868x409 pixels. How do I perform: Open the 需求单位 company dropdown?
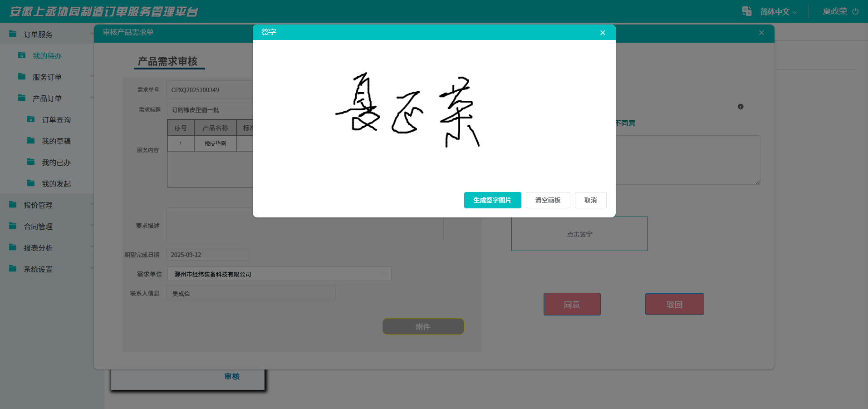click(x=279, y=274)
